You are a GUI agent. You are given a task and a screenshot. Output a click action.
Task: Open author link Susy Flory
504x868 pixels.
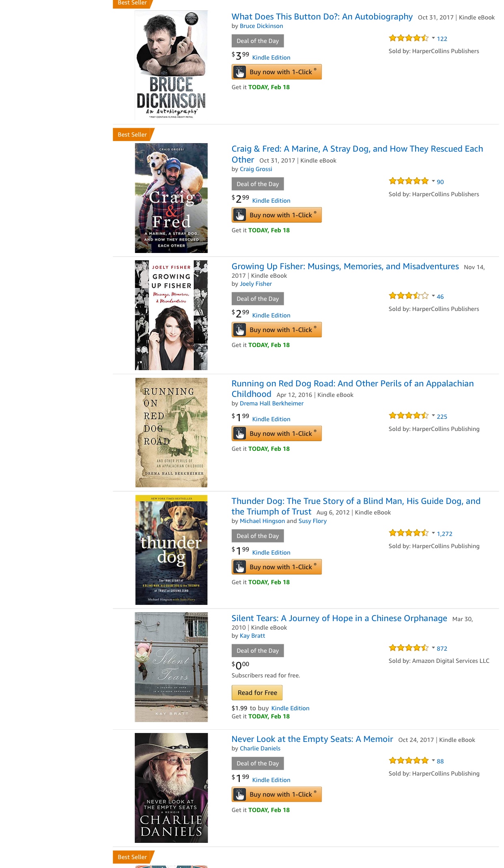coord(312,521)
